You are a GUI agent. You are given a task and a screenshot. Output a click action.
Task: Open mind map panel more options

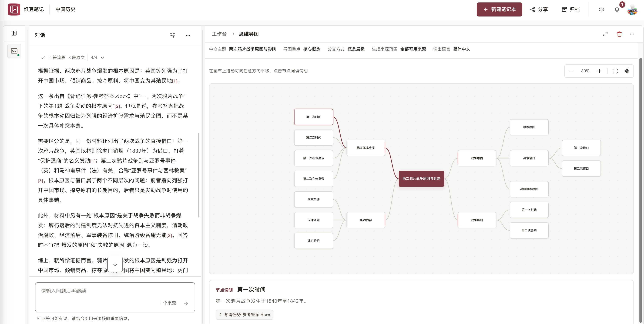tap(632, 34)
